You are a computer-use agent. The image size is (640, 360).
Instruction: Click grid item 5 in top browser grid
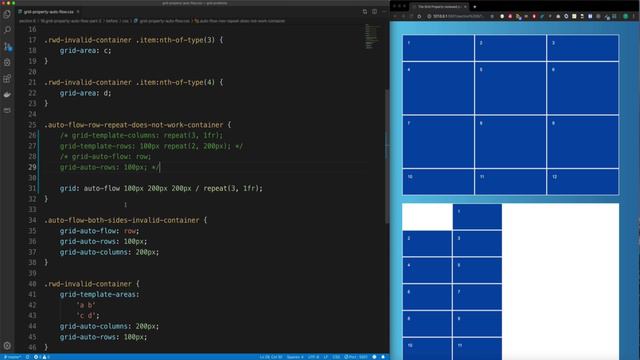tap(510, 88)
